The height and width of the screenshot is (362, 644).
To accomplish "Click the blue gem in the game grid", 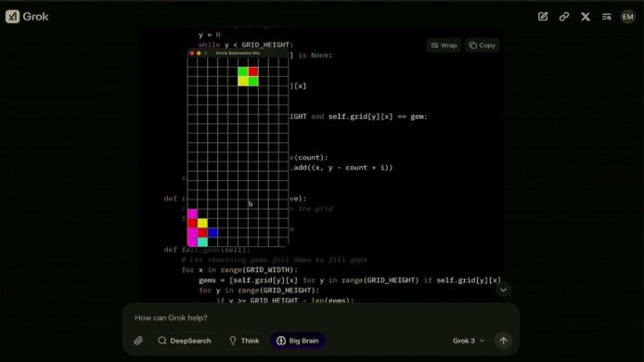I will (x=213, y=233).
